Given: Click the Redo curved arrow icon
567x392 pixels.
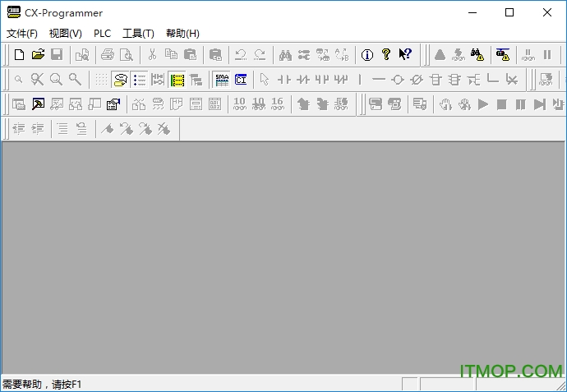Looking at the screenshot, I should pos(260,54).
